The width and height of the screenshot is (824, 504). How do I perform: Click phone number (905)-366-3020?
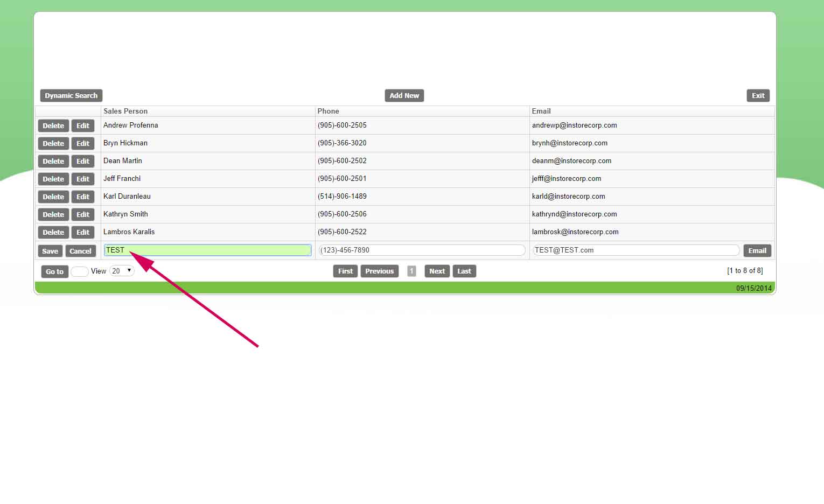pyautogui.click(x=343, y=143)
